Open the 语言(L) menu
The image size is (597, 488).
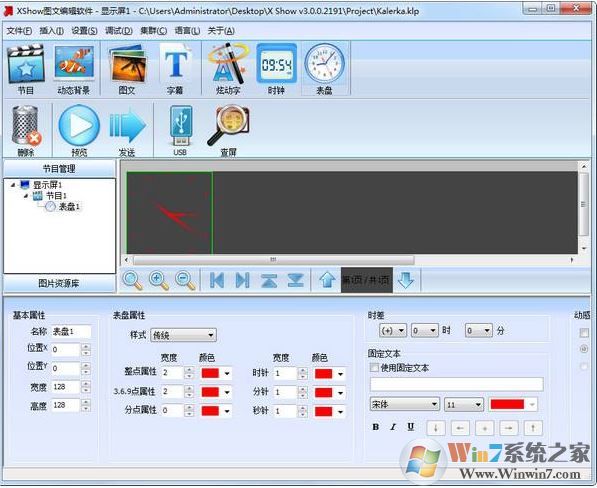pos(187,30)
